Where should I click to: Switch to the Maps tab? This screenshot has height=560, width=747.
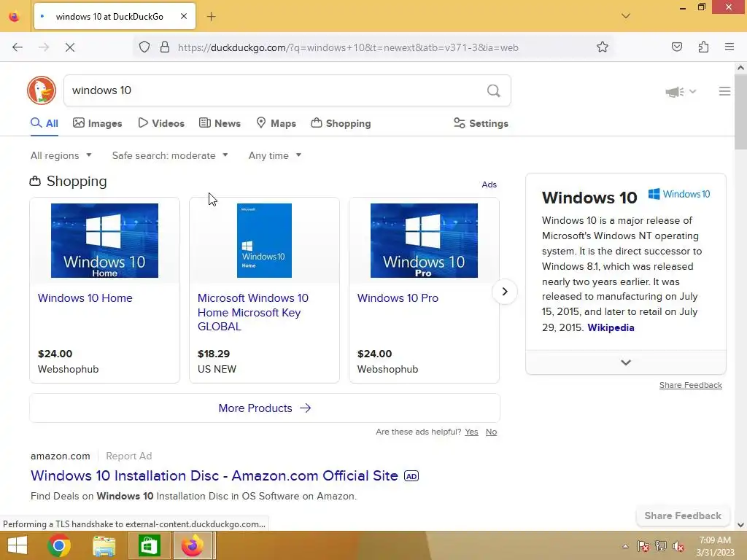(x=276, y=123)
